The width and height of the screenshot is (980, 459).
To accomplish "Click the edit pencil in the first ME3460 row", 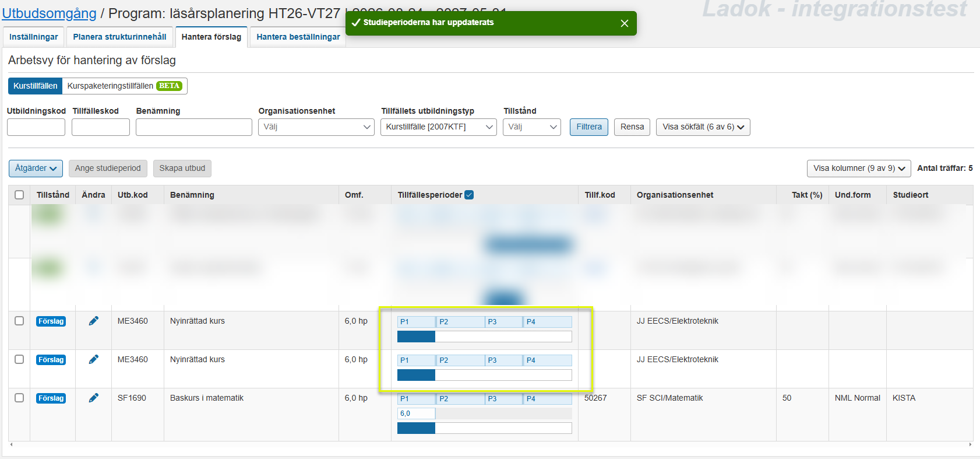I will (93, 321).
